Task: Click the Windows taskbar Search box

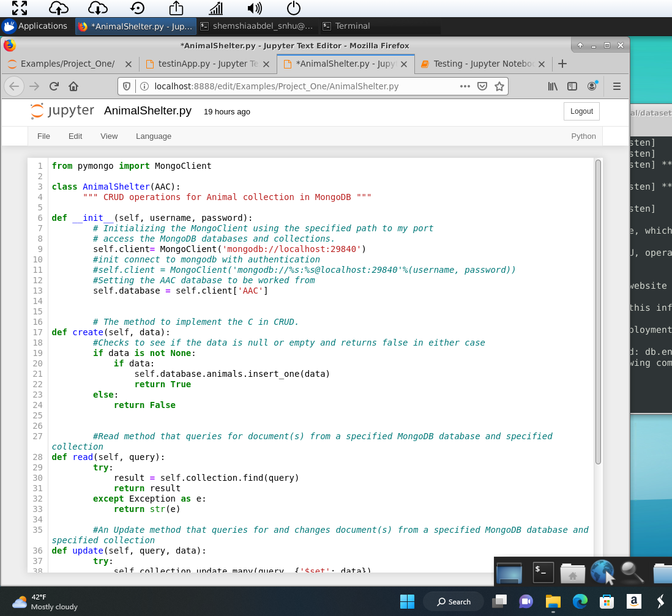Action: [x=454, y=602]
